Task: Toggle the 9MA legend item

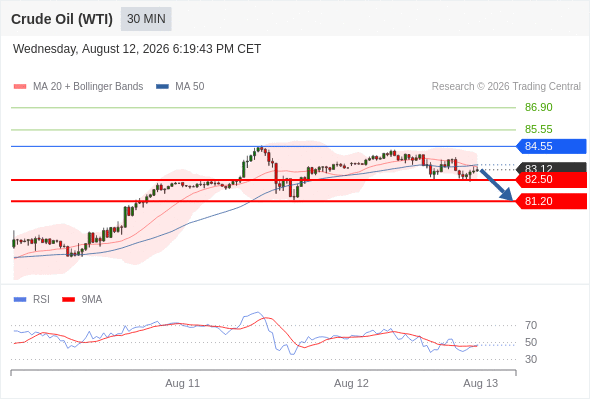Action: tap(82, 300)
